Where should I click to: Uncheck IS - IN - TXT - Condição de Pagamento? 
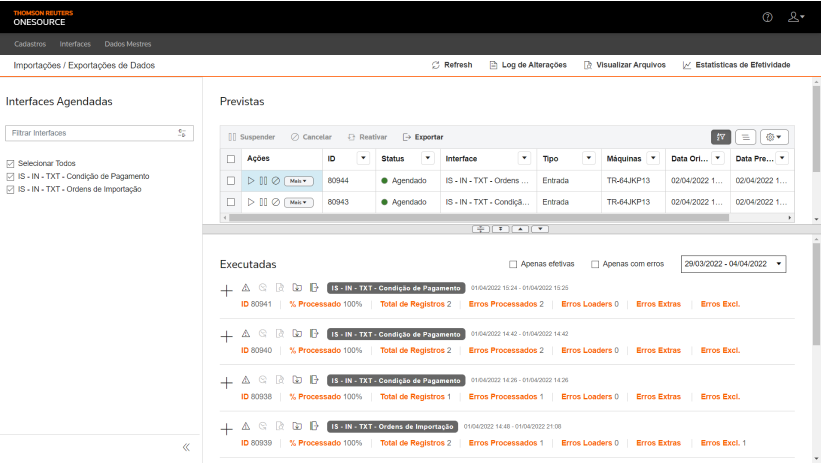(x=10, y=177)
